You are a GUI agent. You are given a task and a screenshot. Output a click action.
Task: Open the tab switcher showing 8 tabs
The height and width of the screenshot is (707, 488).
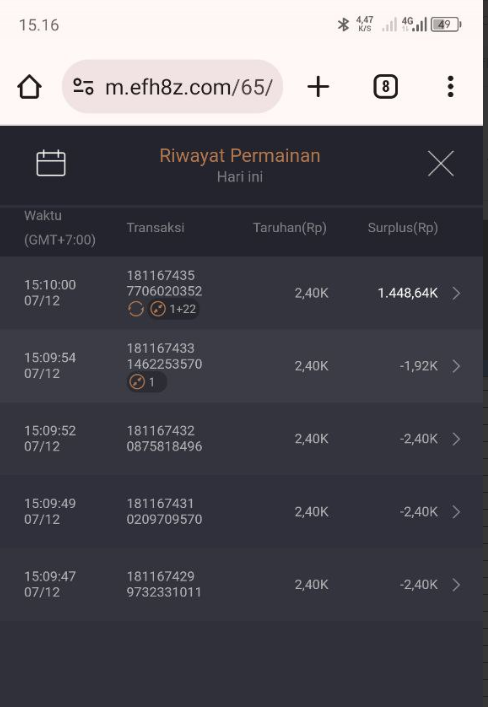click(x=386, y=87)
